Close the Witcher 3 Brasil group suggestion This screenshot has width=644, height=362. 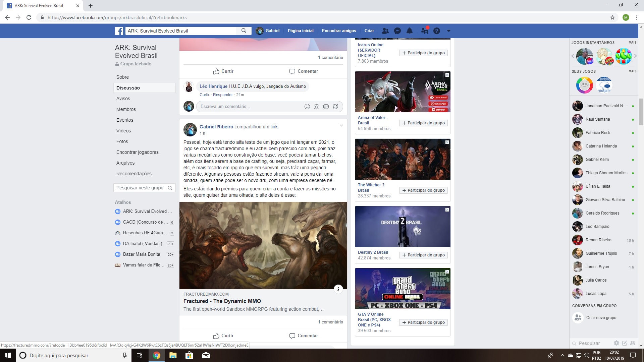point(447,142)
